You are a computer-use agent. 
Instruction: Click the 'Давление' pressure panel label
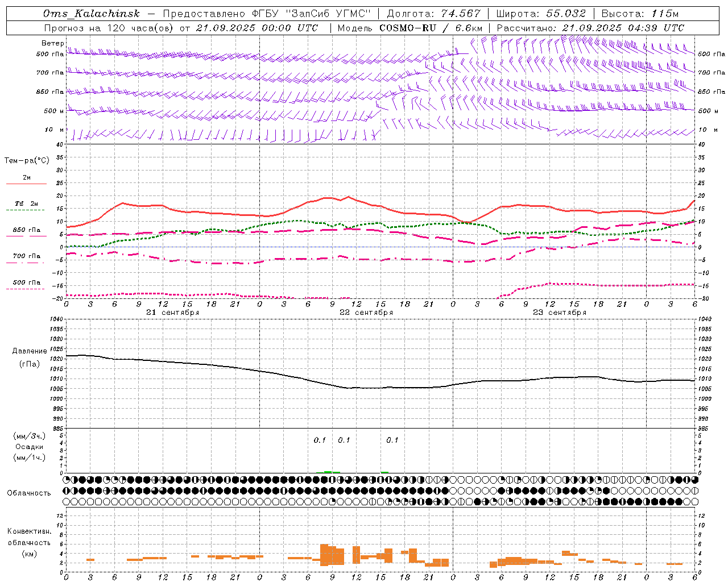(30, 351)
